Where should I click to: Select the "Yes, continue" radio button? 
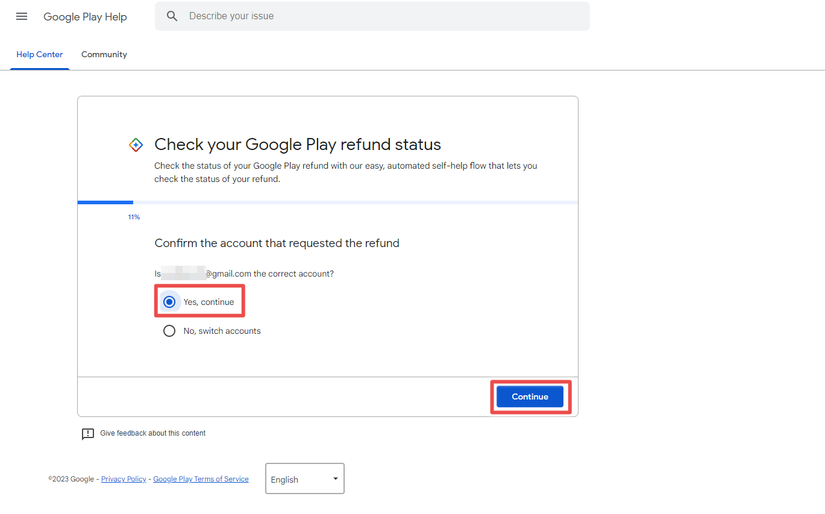(170, 302)
